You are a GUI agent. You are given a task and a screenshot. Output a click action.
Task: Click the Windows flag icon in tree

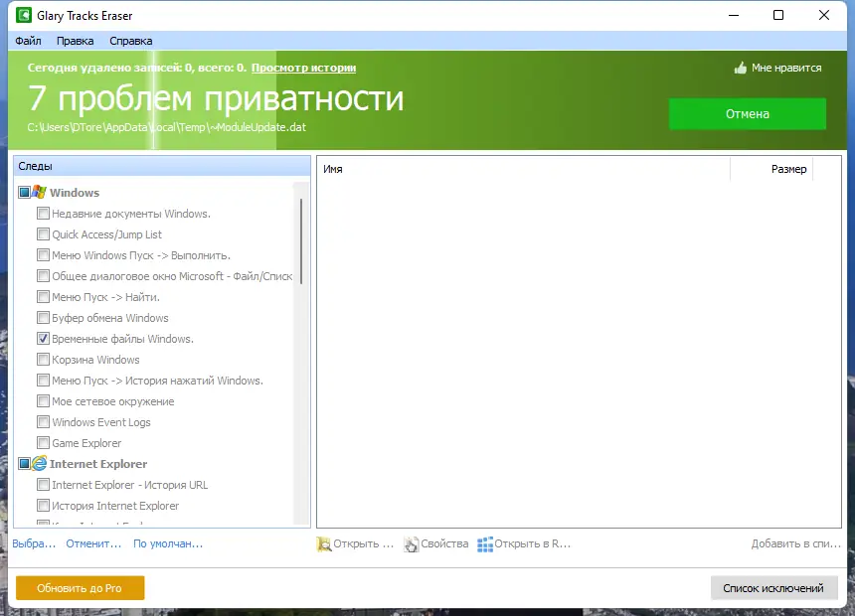click(39, 192)
